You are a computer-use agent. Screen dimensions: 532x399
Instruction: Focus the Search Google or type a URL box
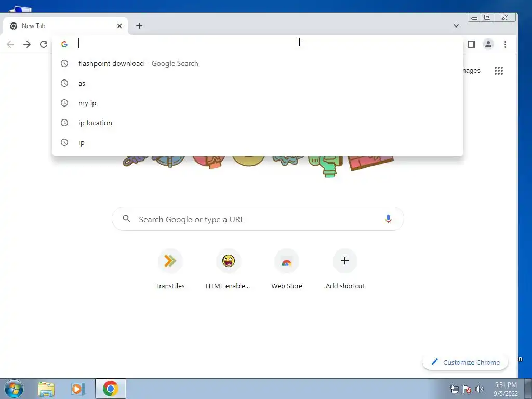pos(258,219)
